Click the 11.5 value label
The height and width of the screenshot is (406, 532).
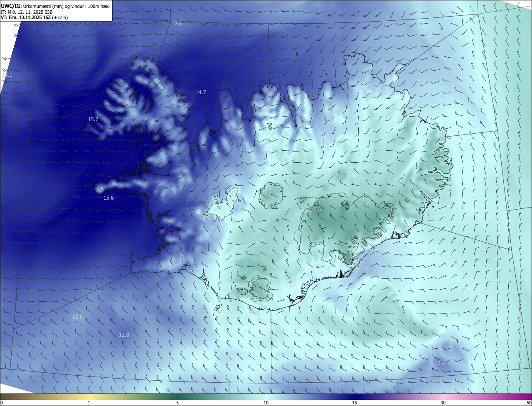363,269
